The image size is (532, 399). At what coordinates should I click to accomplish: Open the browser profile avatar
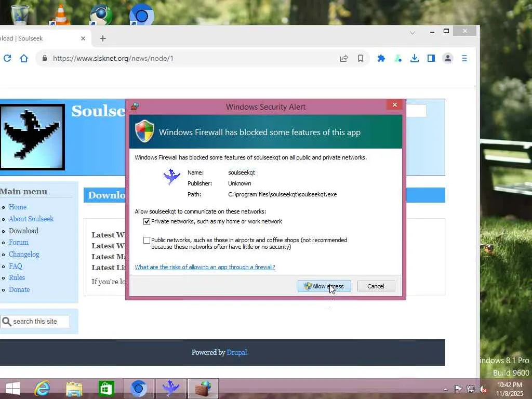(x=448, y=58)
